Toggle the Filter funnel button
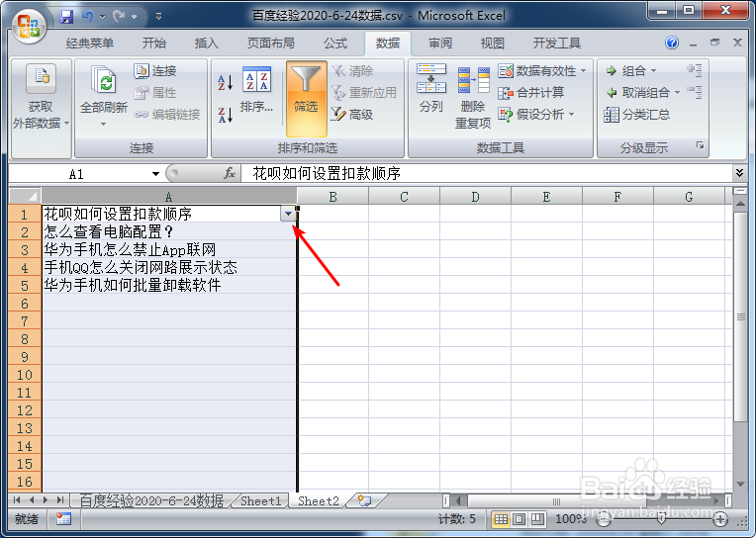The width and height of the screenshot is (756, 538). coord(306,99)
